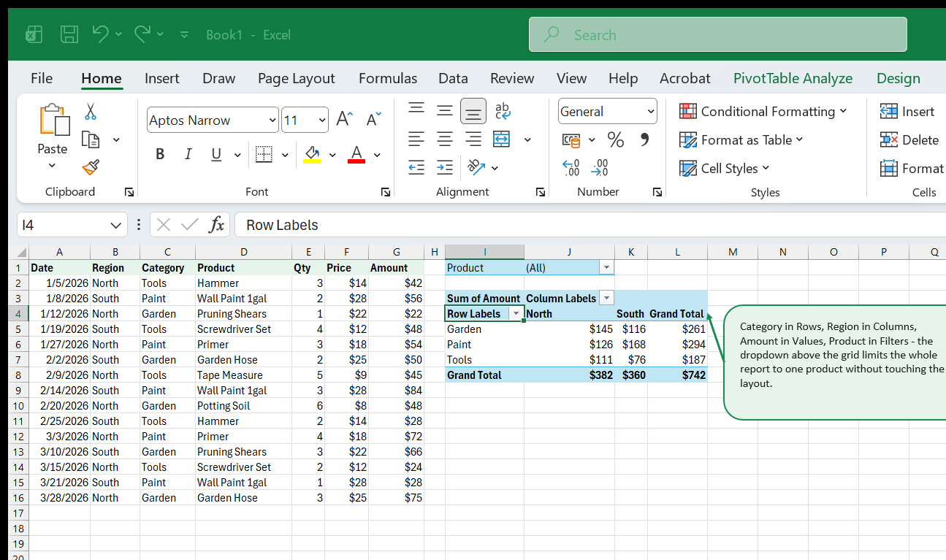
Task: Apply the yellow Fill Color swatch
Action: point(312,154)
